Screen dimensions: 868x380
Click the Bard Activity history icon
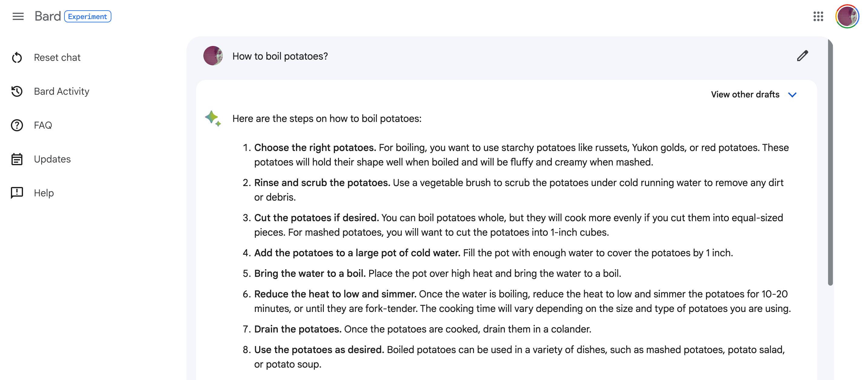[17, 91]
